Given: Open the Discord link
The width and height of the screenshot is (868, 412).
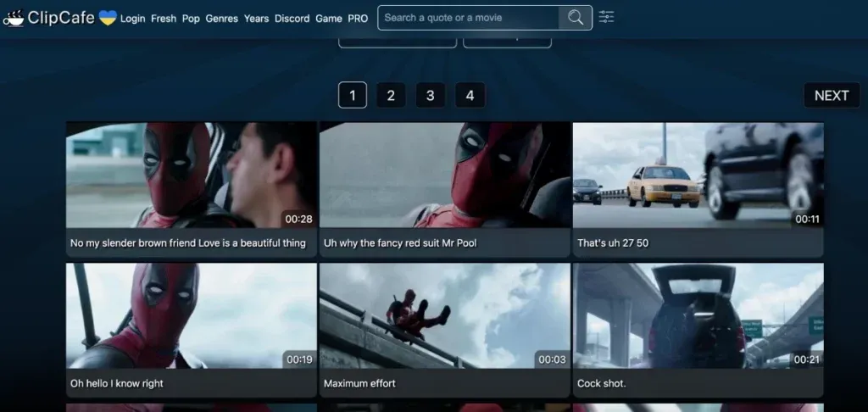Looking at the screenshot, I should pos(292,19).
